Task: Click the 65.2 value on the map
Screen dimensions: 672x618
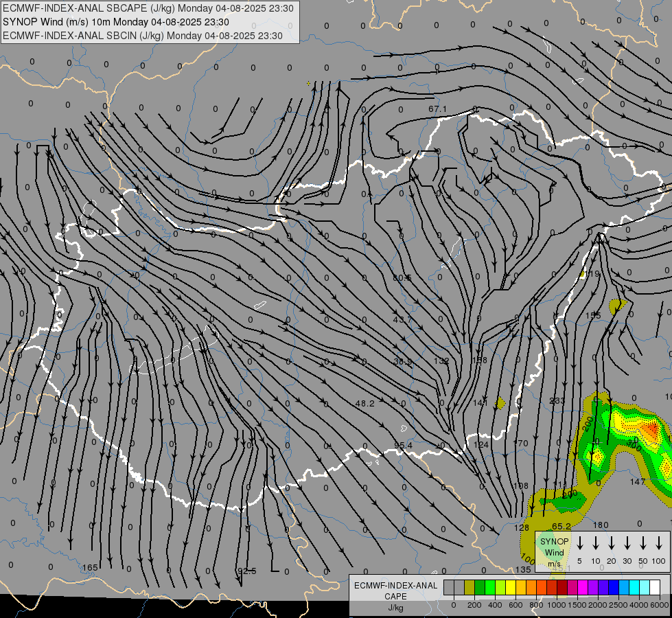Action: (x=561, y=526)
